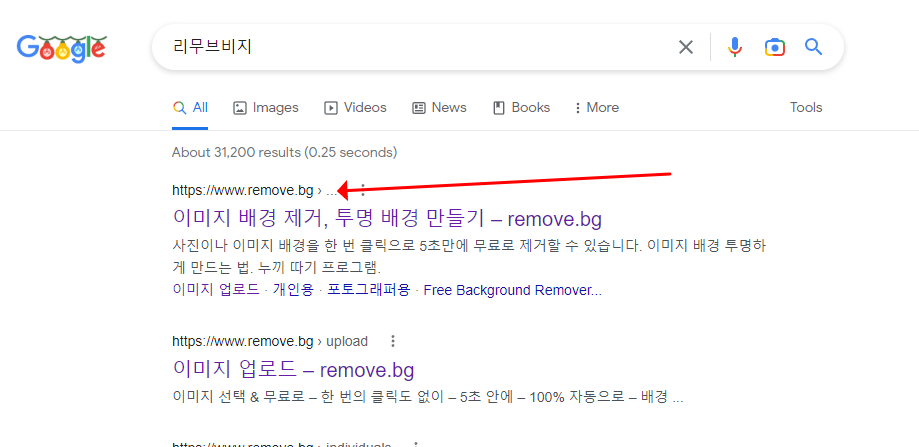Switch to the Books tab

coord(521,108)
